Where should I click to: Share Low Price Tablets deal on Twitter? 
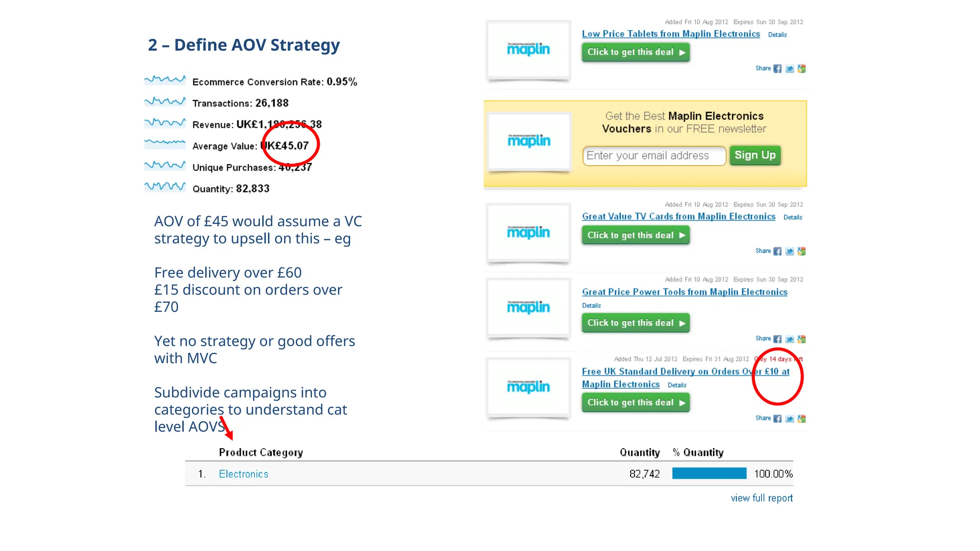[x=790, y=69]
